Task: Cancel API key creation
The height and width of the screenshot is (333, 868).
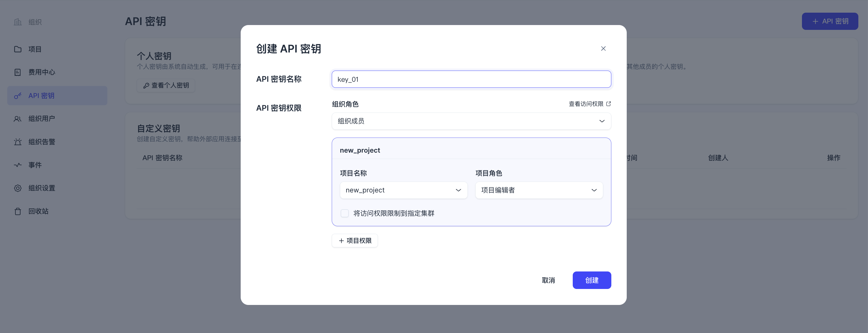Action: click(548, 280)
